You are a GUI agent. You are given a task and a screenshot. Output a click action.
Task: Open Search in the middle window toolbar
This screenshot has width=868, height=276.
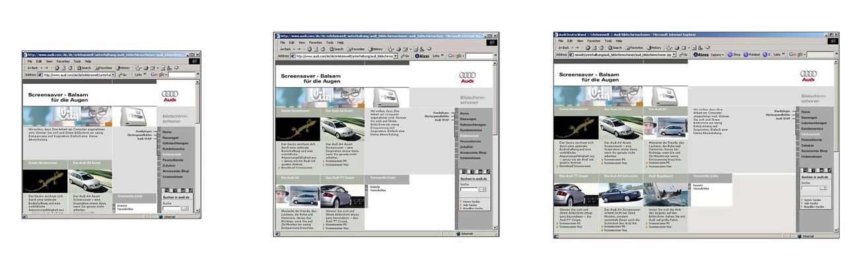click(x=336, y=49)
